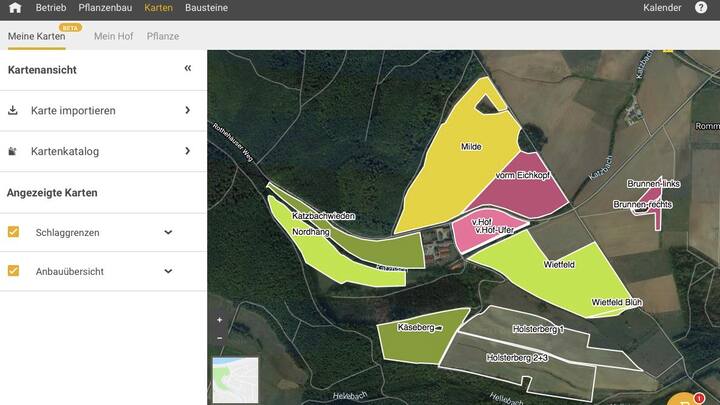Open the Karten menu
Screen dimensions: 720x405
(x=158, y=8)
